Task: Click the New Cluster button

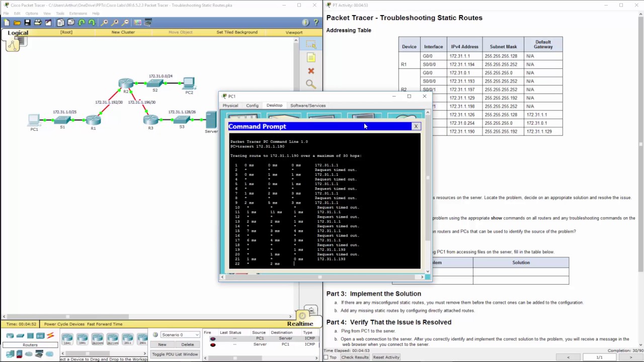Action: tap(123, 32)
